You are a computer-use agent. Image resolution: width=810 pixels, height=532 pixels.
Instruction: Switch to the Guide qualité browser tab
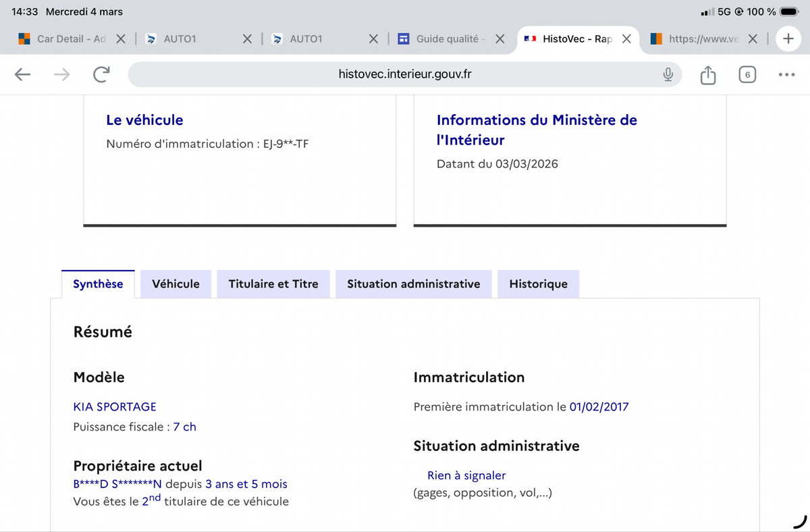(446, 39)
